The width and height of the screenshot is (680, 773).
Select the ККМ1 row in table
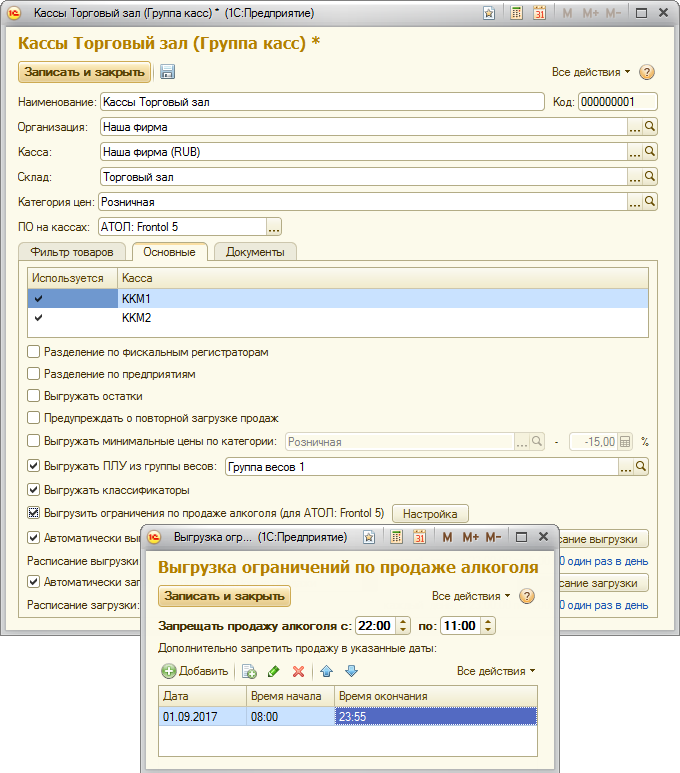pyautogui.click(x=338, y=299)
